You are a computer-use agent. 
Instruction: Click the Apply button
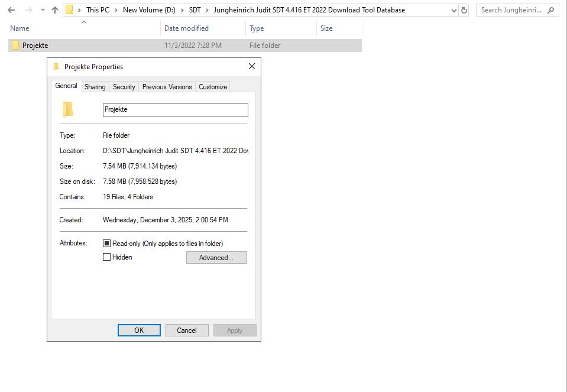point(235,330)
